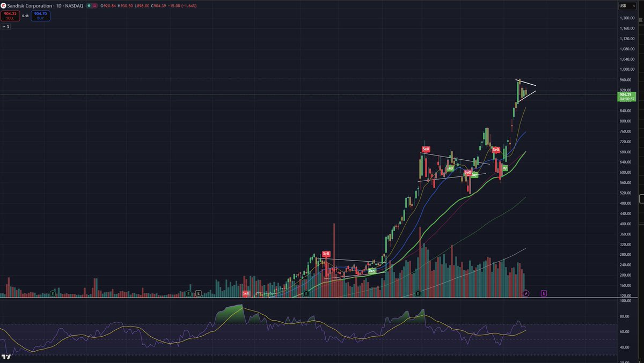
Task: Click the Buy tag right of the 600-level Sell tag
Action: pyautogui.click(x=475, y=175)
